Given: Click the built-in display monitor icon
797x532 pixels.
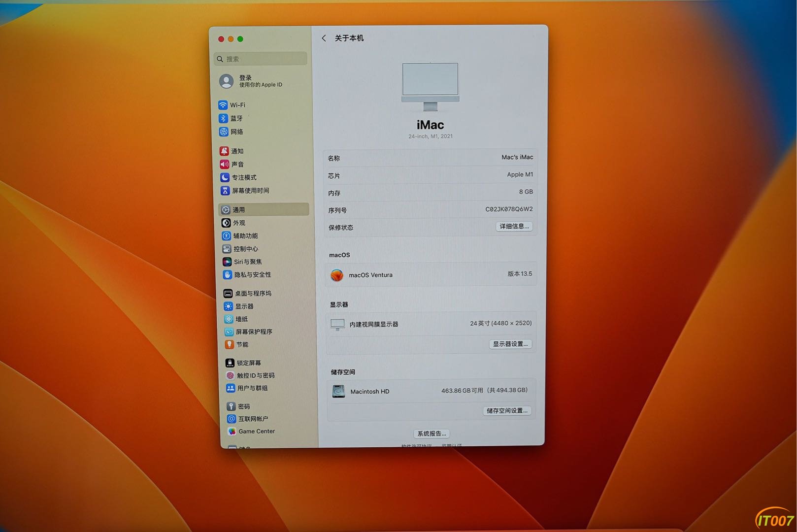Looking at the screenshot, I should 337,324.
